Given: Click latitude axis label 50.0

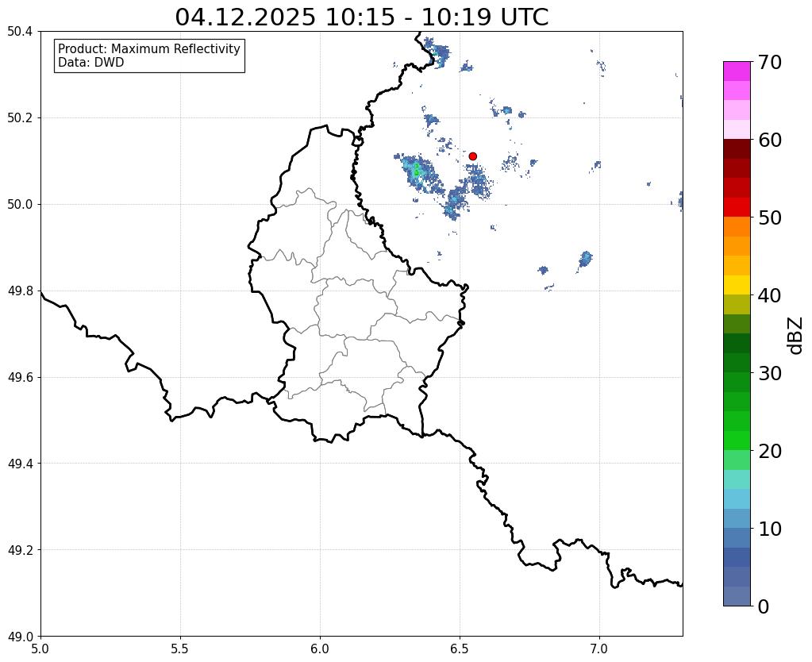Looking at the screenshot, I should click(x=20, y=204).
